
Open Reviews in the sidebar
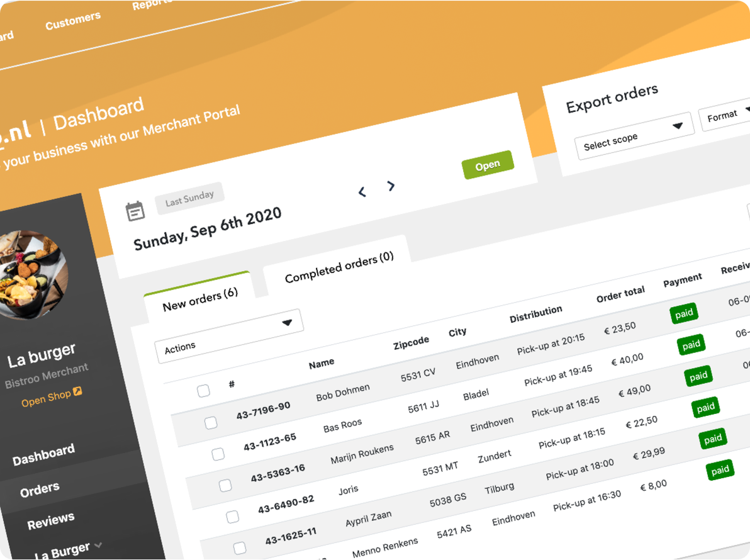(51, 521)
